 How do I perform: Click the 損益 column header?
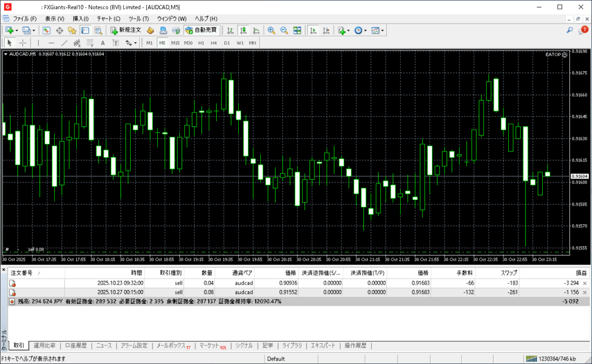point(580,272)
